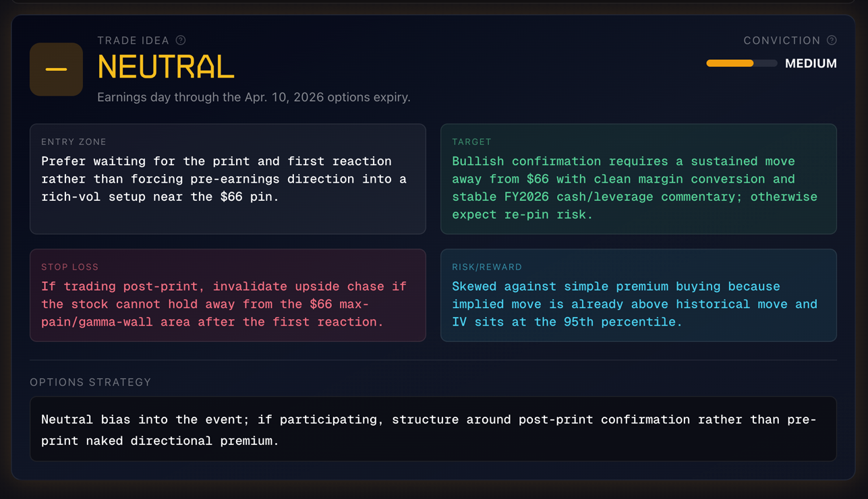The image size is (868, 499).
Task: Click the TRADE IDEA label
Action: (134, 40)
